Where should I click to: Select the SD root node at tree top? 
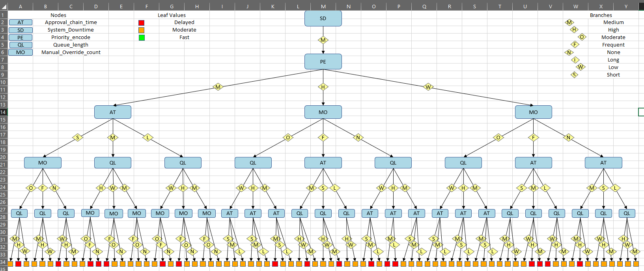pyautogui.click(x=323, y=19)
